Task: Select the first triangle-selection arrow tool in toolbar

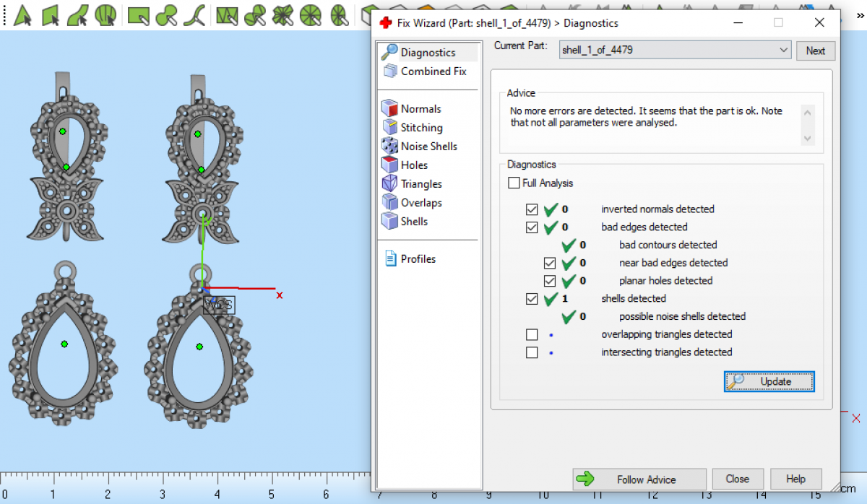Action: pos(22,14)
